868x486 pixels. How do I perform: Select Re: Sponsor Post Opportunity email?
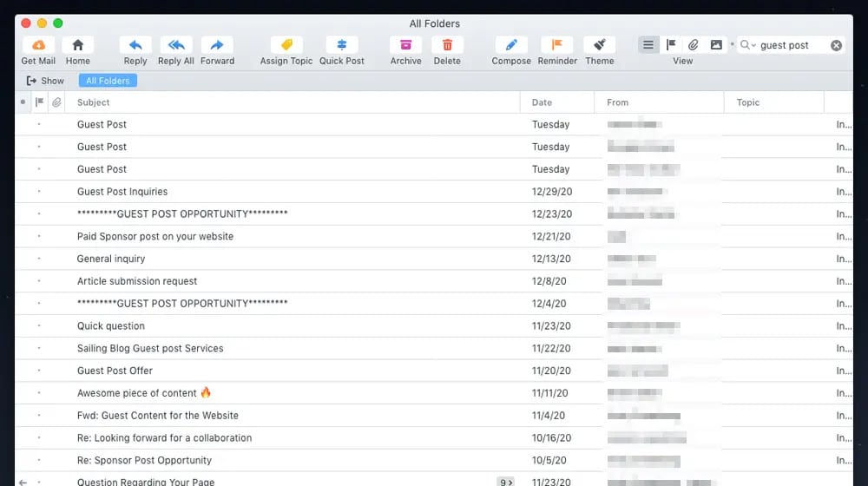click(434, 460)
